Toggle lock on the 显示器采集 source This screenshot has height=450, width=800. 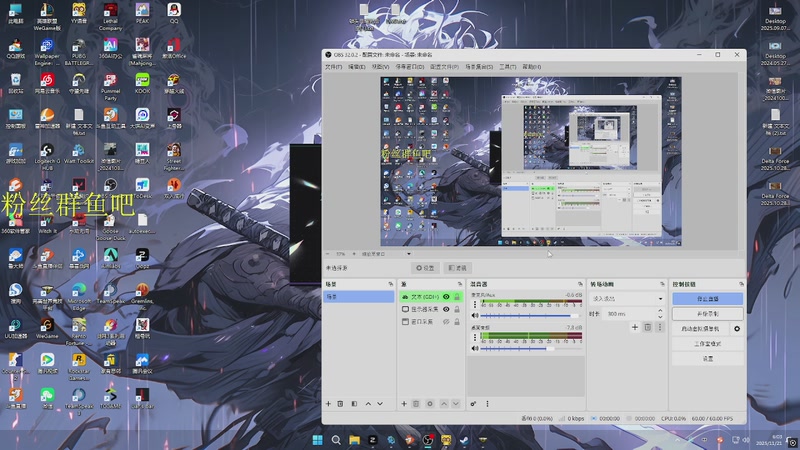[x=457, y=309]
